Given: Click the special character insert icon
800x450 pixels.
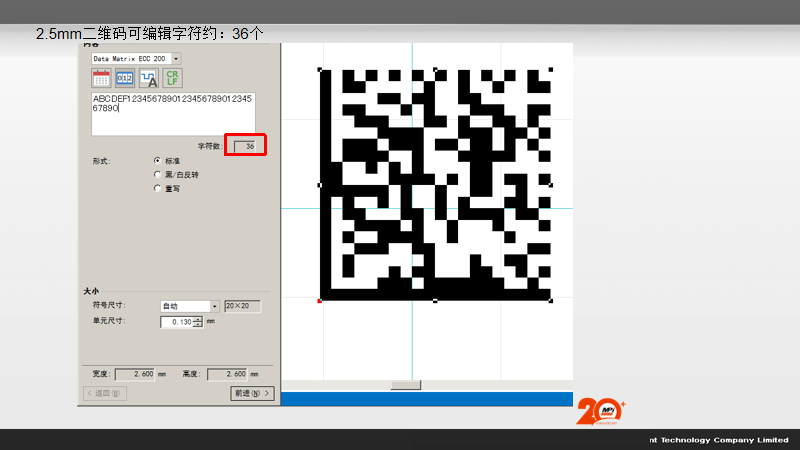Looking at the screenshot, I should pos(148,78).
